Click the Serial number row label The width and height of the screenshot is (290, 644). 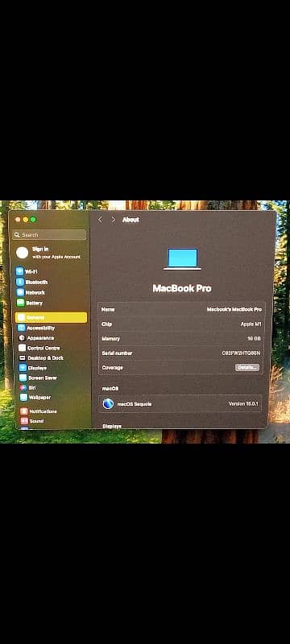tap(117, 353)
